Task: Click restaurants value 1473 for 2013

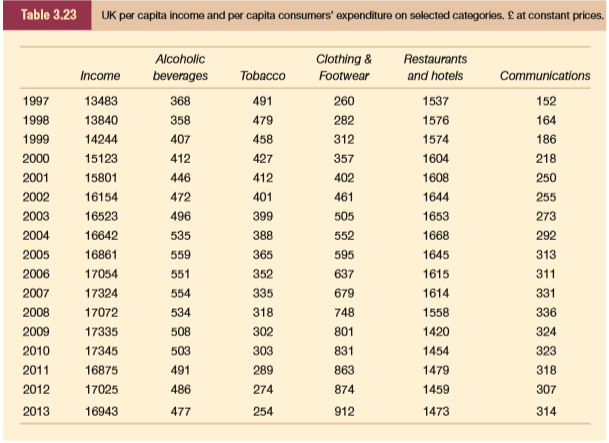Action: (435, 412)
